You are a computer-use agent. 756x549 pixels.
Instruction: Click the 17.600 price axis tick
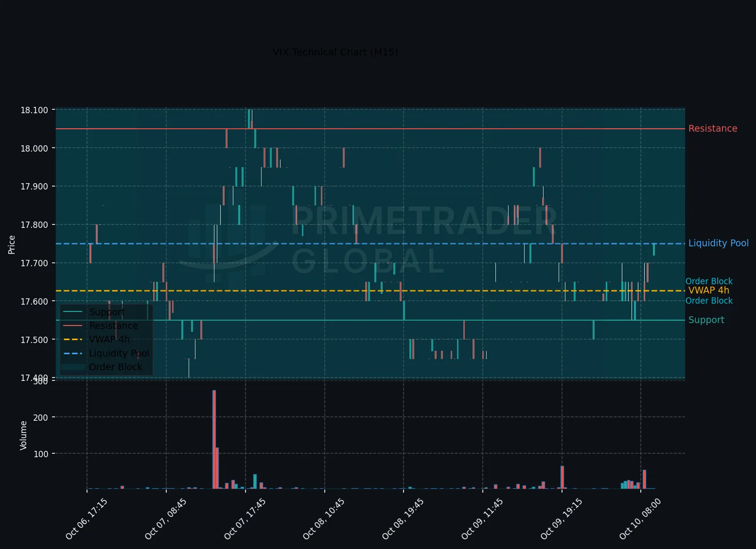click(x=34, y=302)
